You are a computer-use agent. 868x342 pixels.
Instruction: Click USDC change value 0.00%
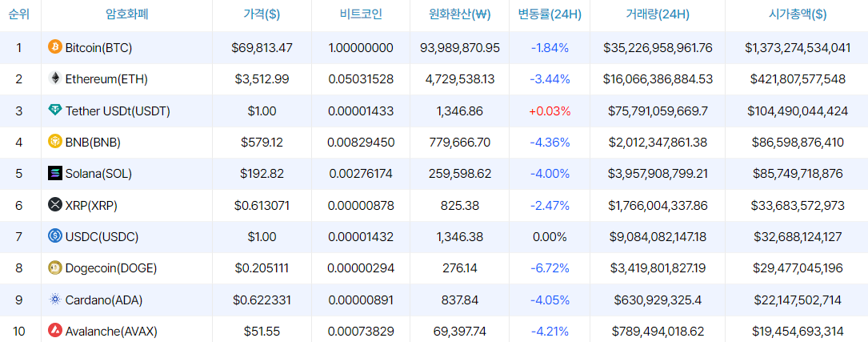(x=550, y=237)
